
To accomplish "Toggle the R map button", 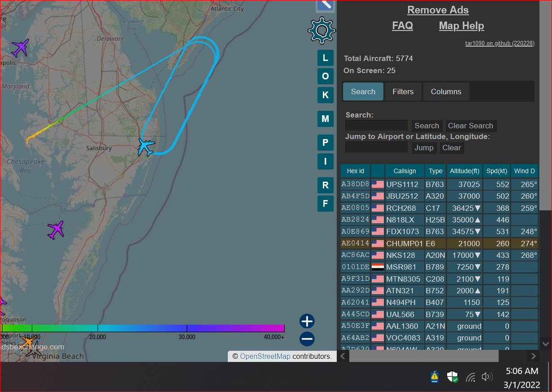I will (326, 185).
